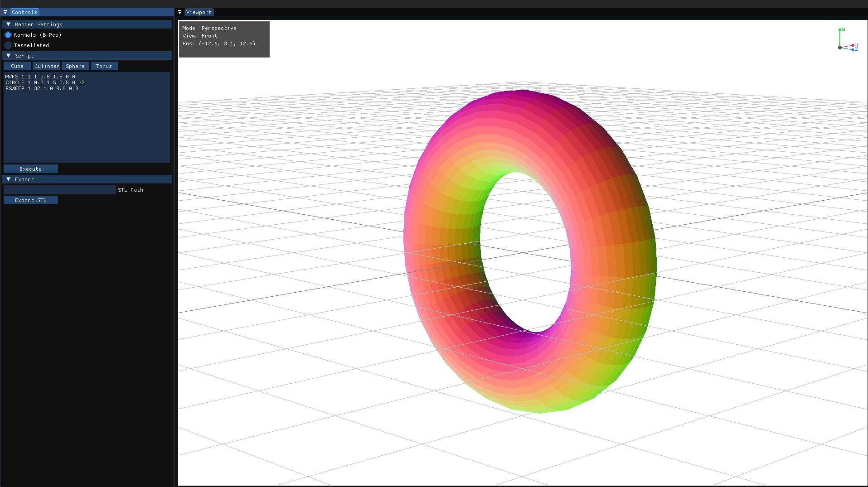The height and width of the screenshot is (487, 868).
Task: Focus the STL Path input field
Action: 60,190
